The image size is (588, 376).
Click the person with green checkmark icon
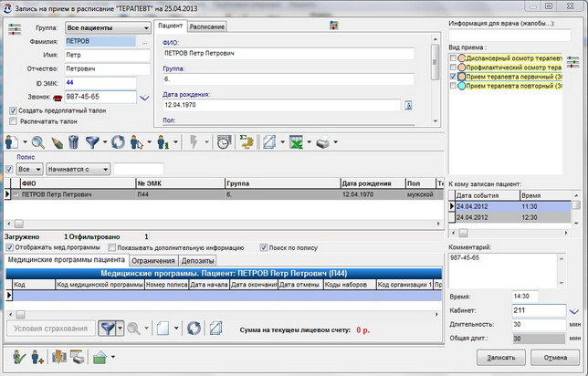tap(19, 357)
